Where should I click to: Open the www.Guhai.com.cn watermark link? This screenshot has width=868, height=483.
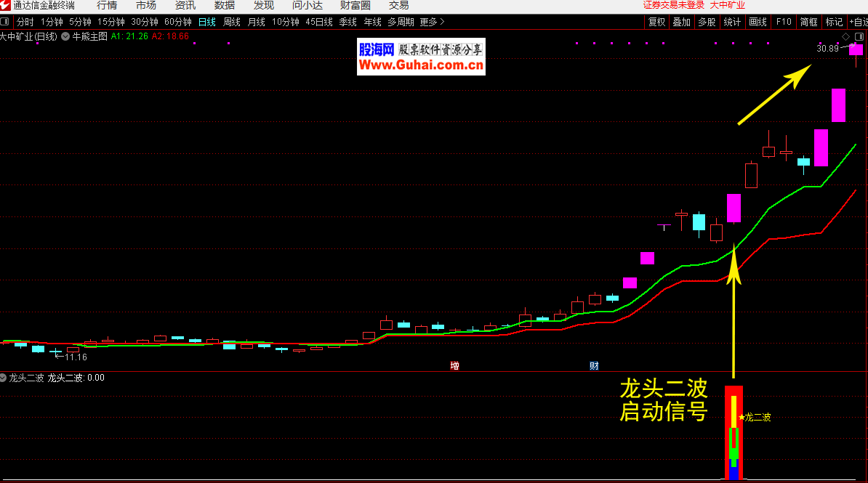pyautogui.click(x=421, y=65)
